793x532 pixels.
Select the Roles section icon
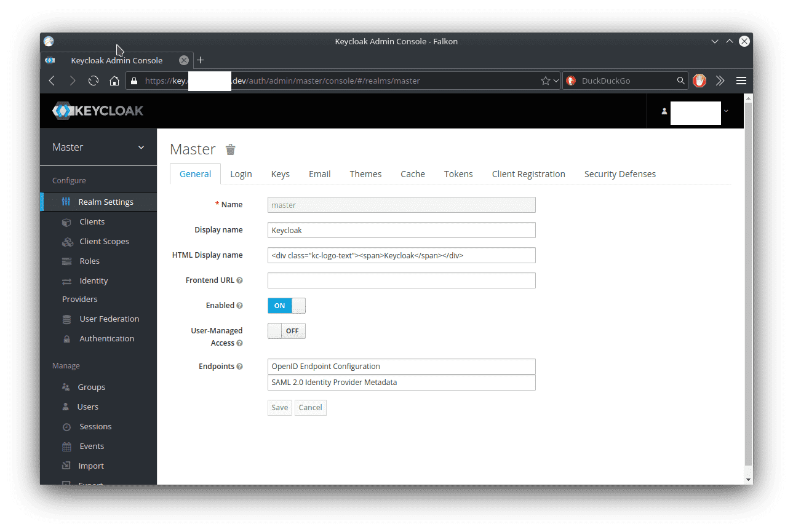click(x=66, y=261)
